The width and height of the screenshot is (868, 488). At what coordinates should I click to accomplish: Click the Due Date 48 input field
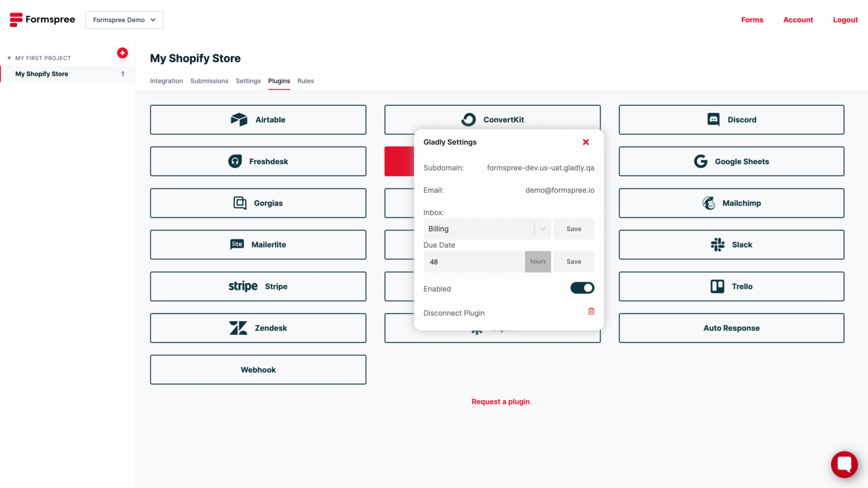click(474, 262)
